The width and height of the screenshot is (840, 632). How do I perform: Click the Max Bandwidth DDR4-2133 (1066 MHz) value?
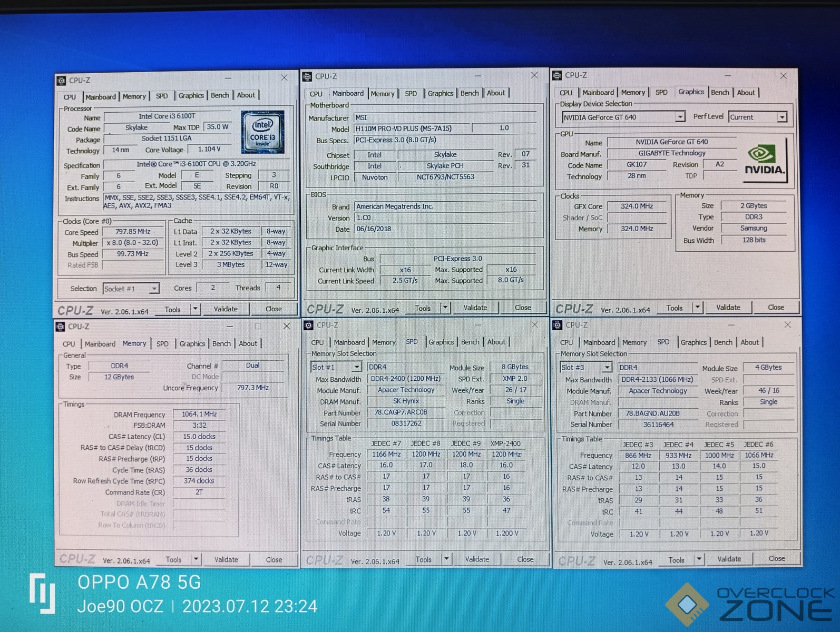tap(657, 379)
